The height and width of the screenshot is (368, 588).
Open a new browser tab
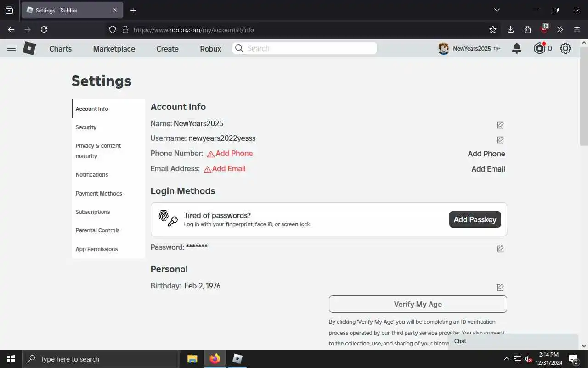[133, 10]
